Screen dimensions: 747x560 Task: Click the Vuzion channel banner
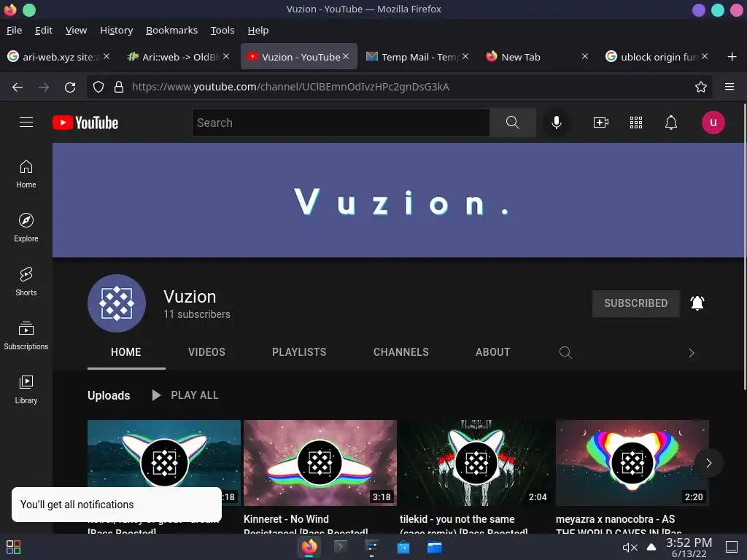tap(398, 200)
